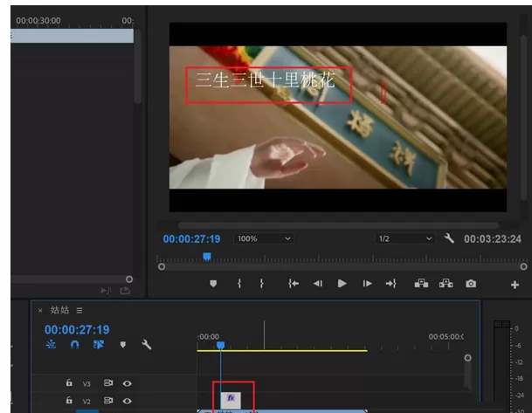532x413 pixels.
Task: Toggle lock on track V2
Action: click(69, 400)
